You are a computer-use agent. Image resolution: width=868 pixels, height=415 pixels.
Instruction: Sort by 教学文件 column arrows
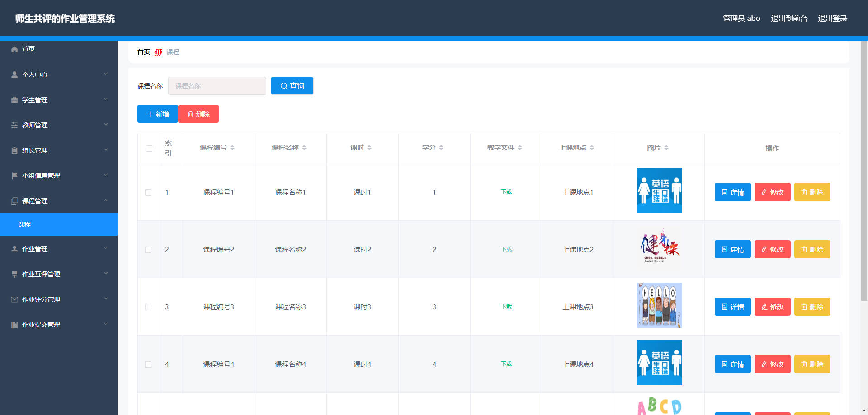tap(520, 148)
